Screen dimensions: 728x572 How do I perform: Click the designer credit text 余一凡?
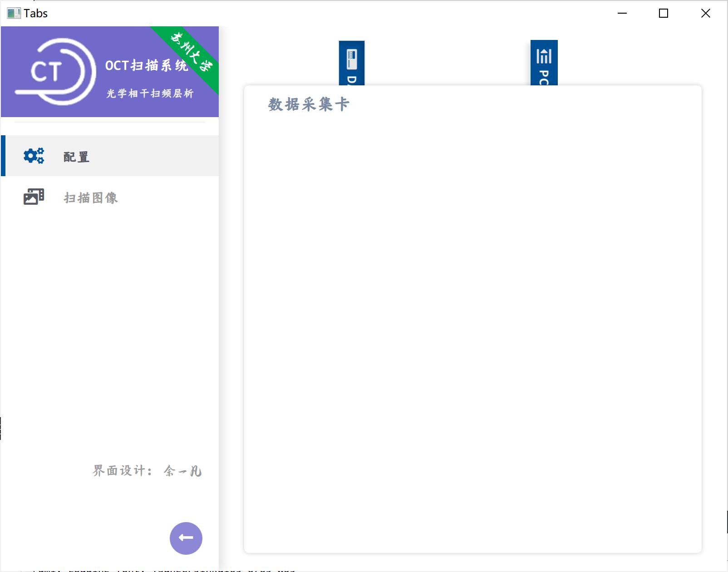coord(182,471)
